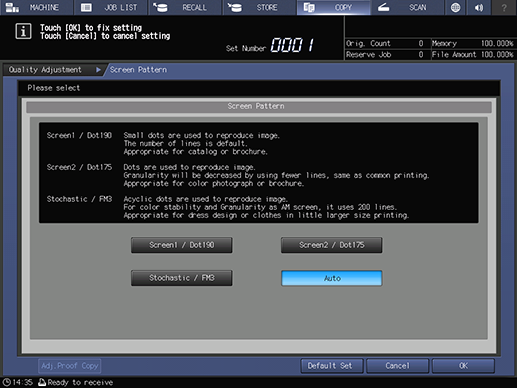Select the RECALL disk icon
Viewport: 517px width, 388px height.
click(x=160, y=7)
